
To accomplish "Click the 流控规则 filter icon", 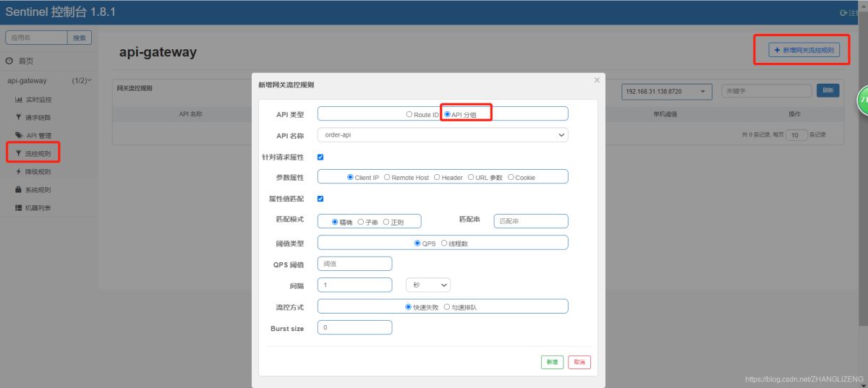I will pyautogui.click(x=19, y=153).
